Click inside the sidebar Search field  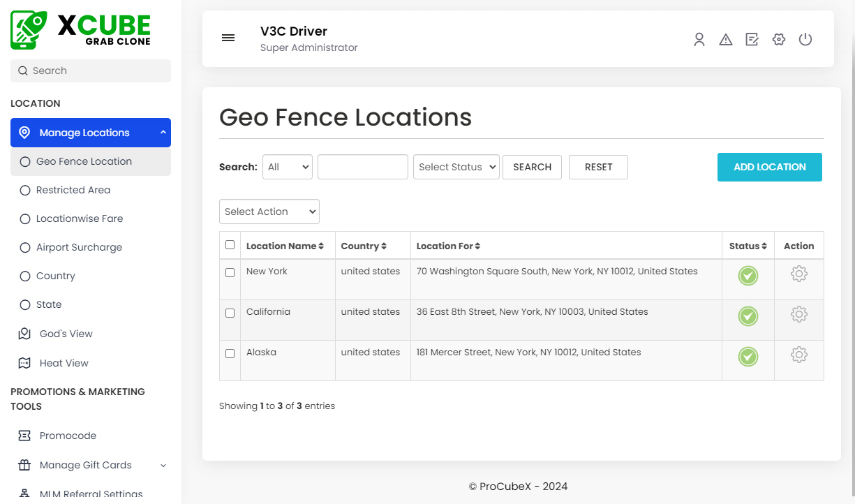(x=90, y=71)
